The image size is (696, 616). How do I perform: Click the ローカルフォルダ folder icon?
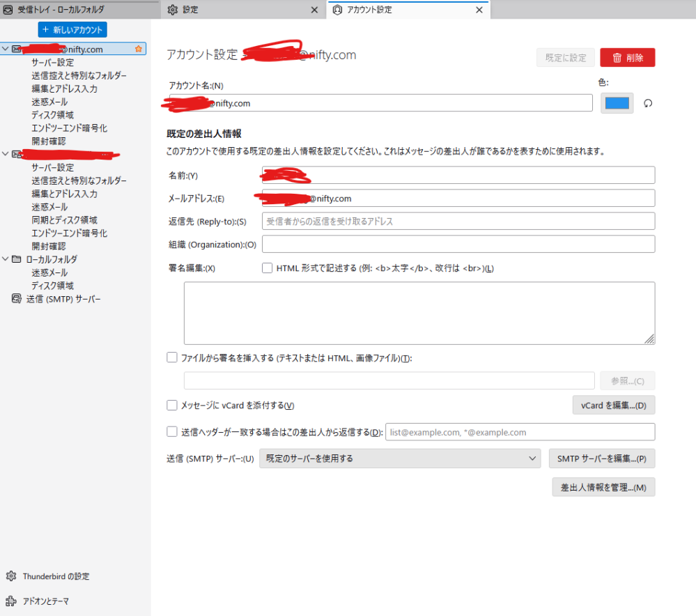pyautogui.click(x=17, y=259)
